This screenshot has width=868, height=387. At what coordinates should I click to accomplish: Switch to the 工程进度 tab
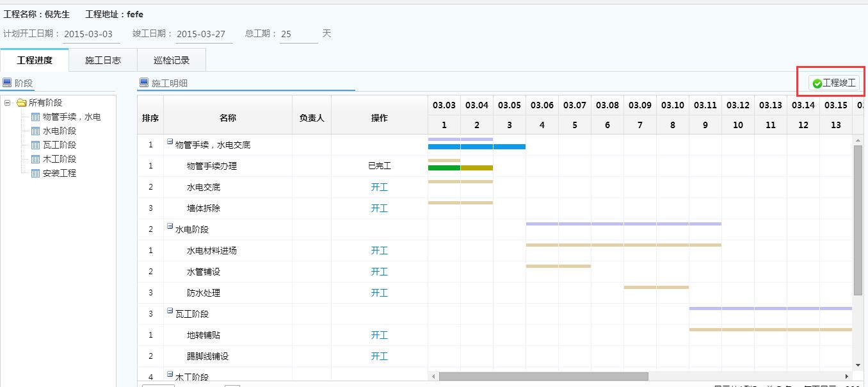click(x=35, y=60)
